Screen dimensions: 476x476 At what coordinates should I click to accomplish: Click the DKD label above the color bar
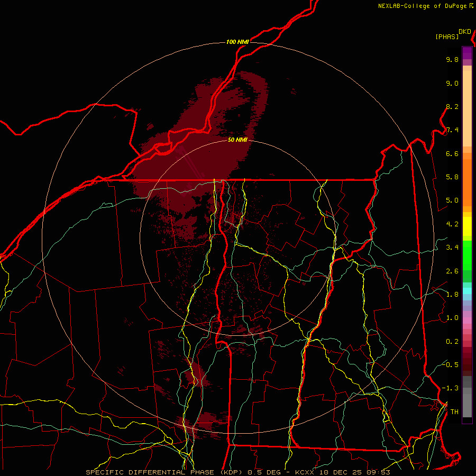[x=465, y=32]
